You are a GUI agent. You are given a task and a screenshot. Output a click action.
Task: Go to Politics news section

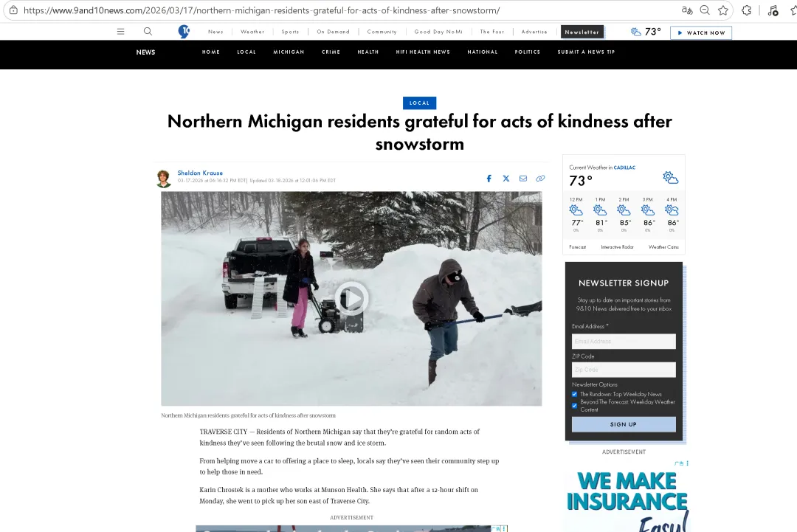pyautogui.click(x=527, y=52)
